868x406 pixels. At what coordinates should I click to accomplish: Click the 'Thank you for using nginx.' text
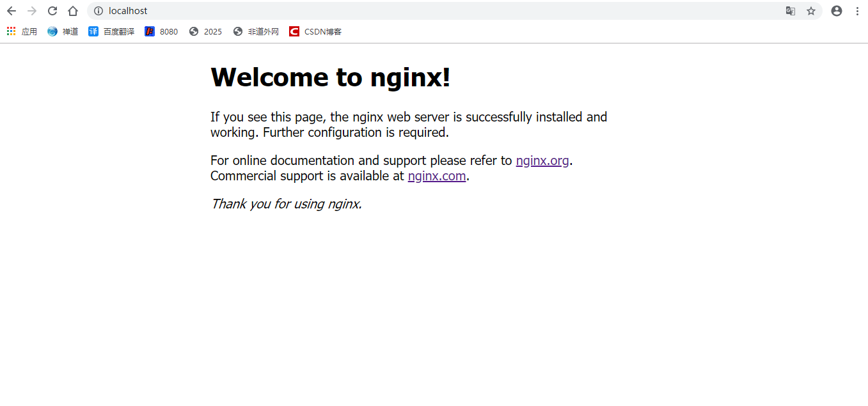[x=287, y=204]
